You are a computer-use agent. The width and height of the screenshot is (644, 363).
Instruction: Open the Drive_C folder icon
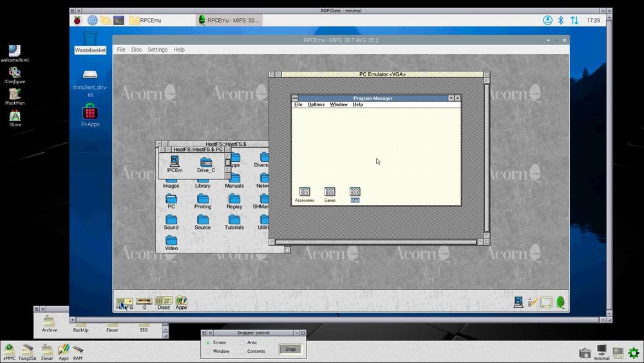click(206, 164)
